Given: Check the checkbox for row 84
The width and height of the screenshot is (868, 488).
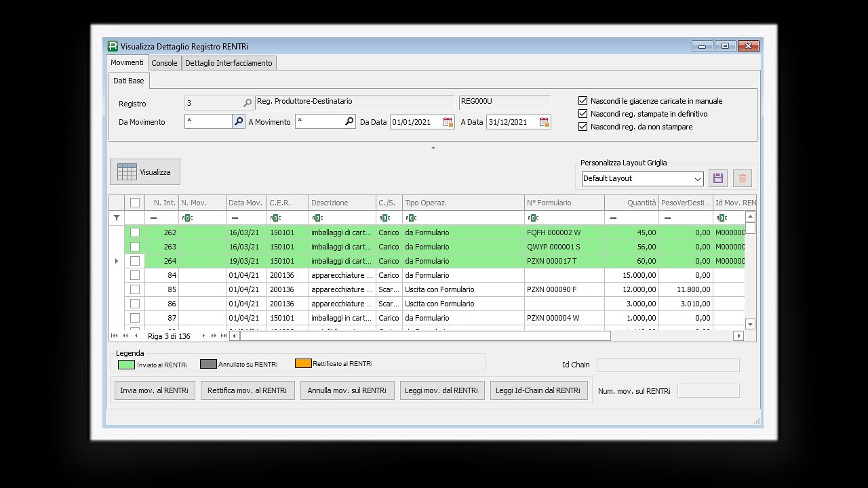Looking at the screenshot, I should 135,275.
